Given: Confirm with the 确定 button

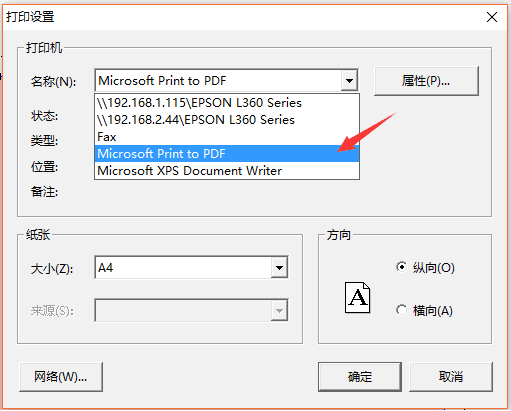Looking at the screenshot, I should 360,377.
